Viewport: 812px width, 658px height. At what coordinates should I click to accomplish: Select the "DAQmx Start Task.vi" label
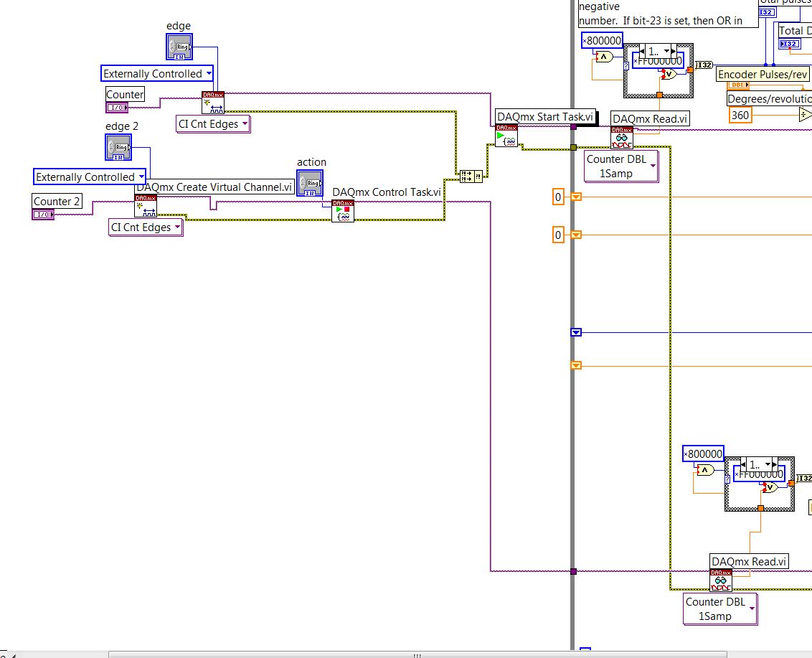pyautogui.click(x=545, y=116)
